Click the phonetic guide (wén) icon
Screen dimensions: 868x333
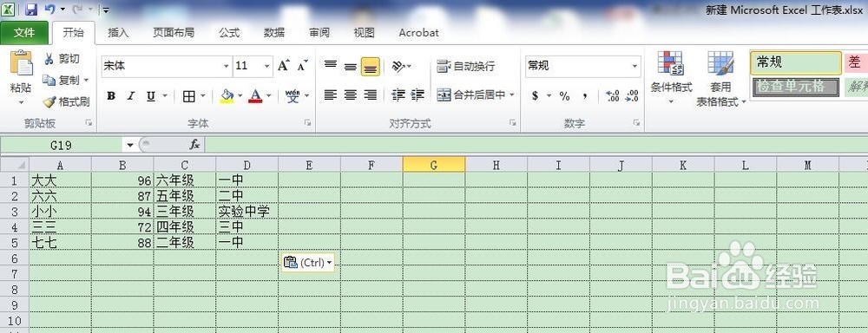[x=293, y=96]
